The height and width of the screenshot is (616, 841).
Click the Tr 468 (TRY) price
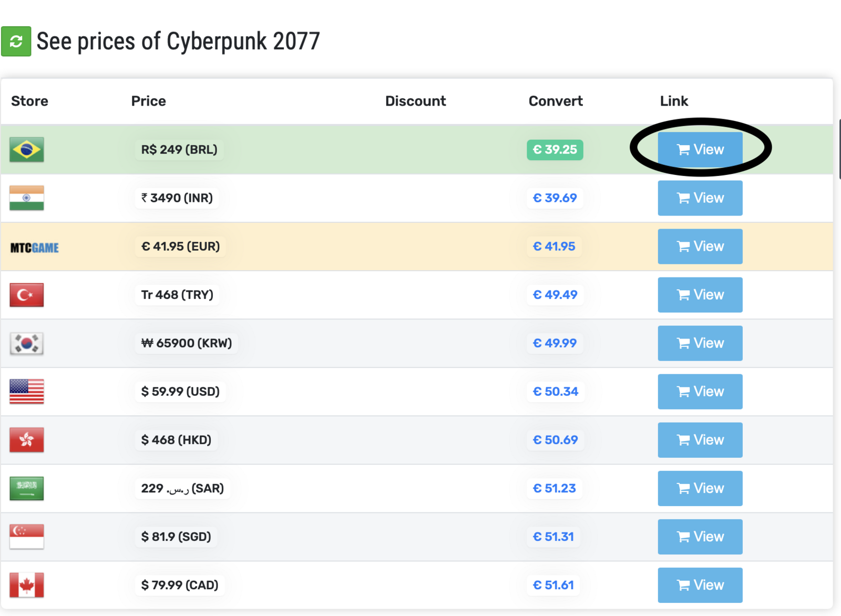coord(177,295)
